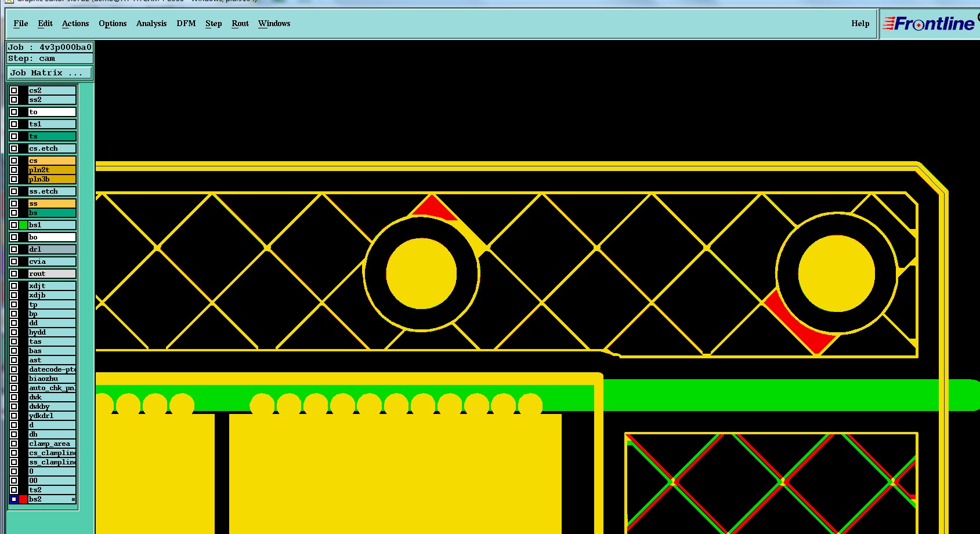980x534 pixels.
Task: Open the File menu
Action: coord(21,24)
